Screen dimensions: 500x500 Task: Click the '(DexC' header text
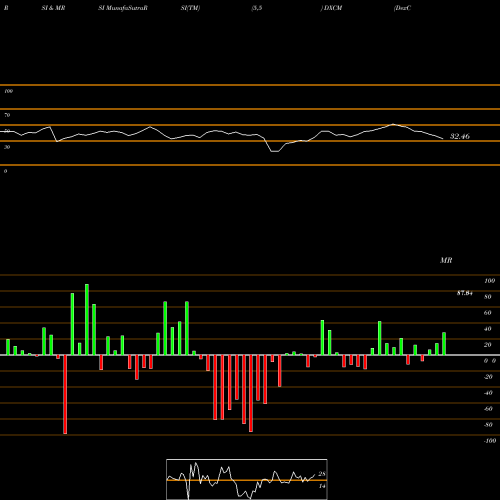pos(402,8)
